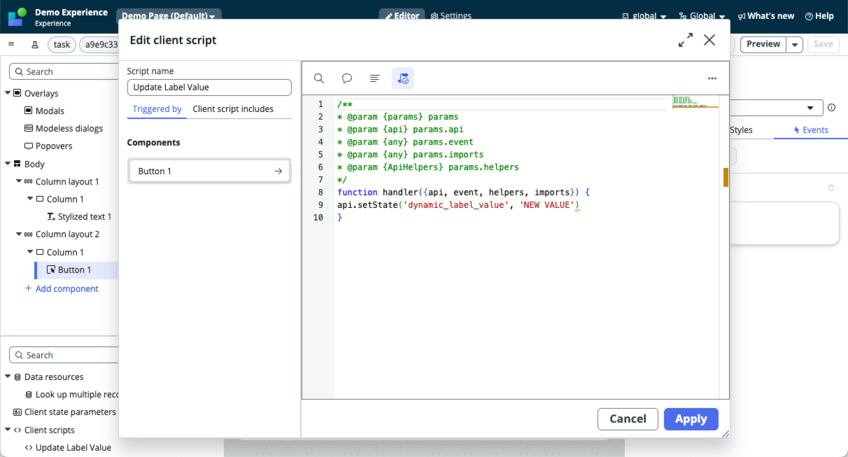Screen dimensions: 848x457
Task: Click the data panel Search field
Action: click(64, 355)
